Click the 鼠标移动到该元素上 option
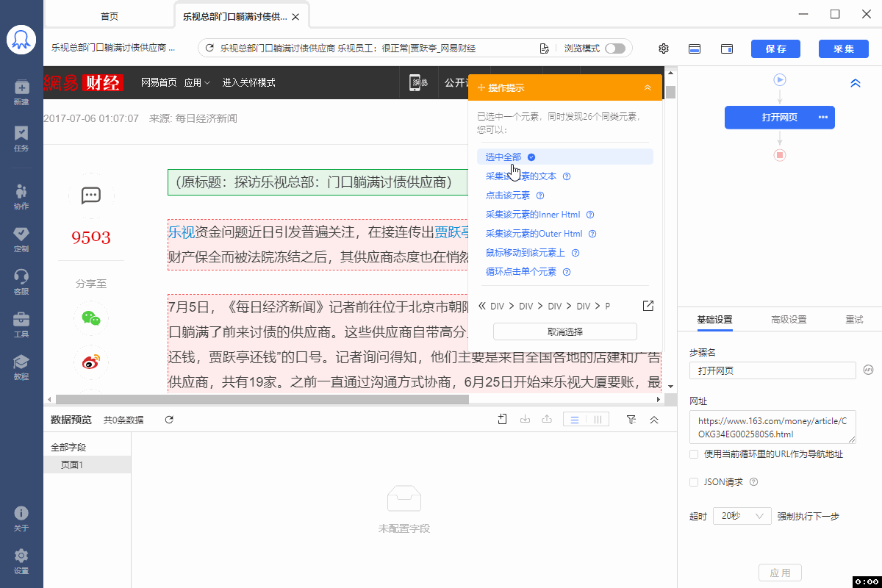This screenshot has width=882, height=588. (526, 253)
